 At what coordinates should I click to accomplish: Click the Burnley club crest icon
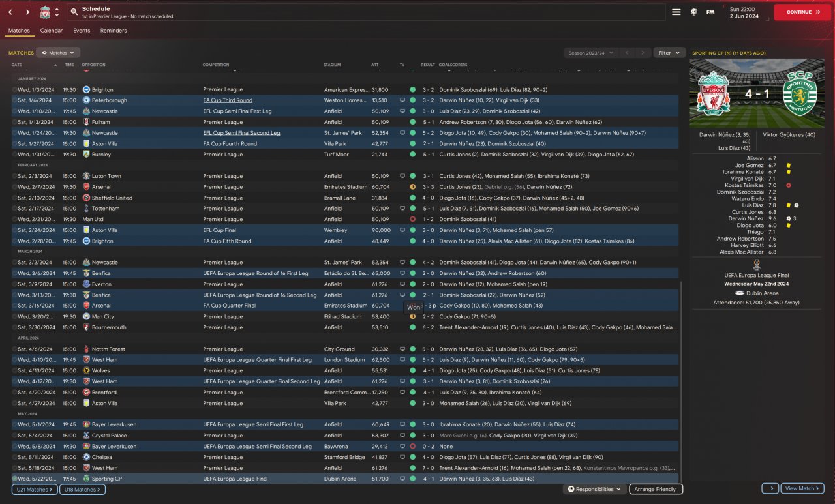click(x=86, y=155)
